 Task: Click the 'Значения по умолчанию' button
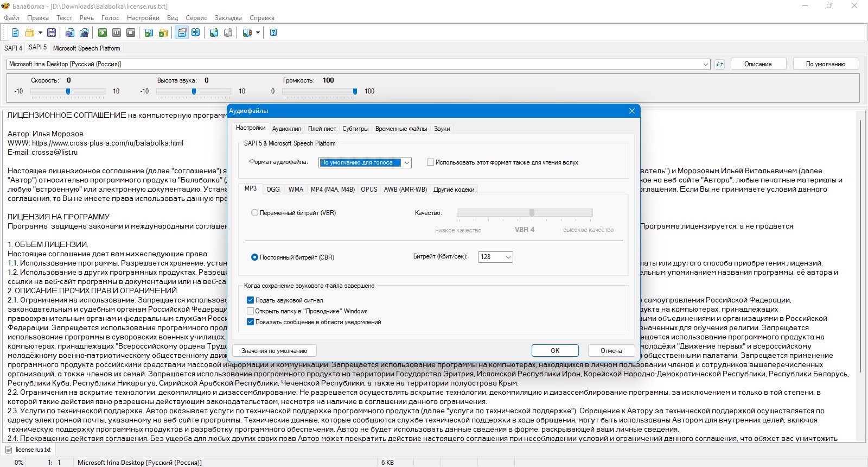pyautogui.click(x=274, y=351)
